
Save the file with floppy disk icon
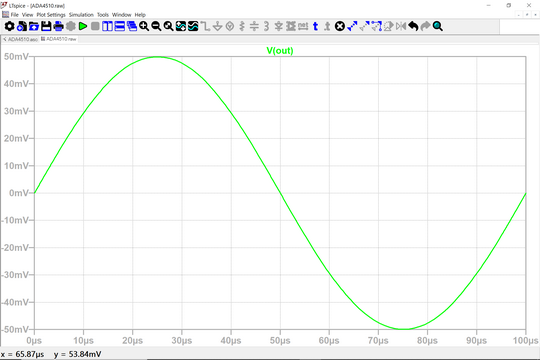point(46,26)
